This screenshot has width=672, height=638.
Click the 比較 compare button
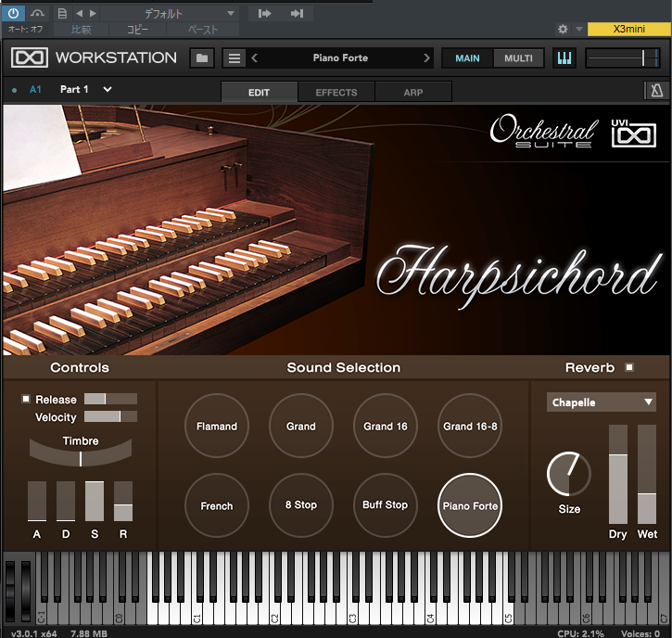point(81,30)
